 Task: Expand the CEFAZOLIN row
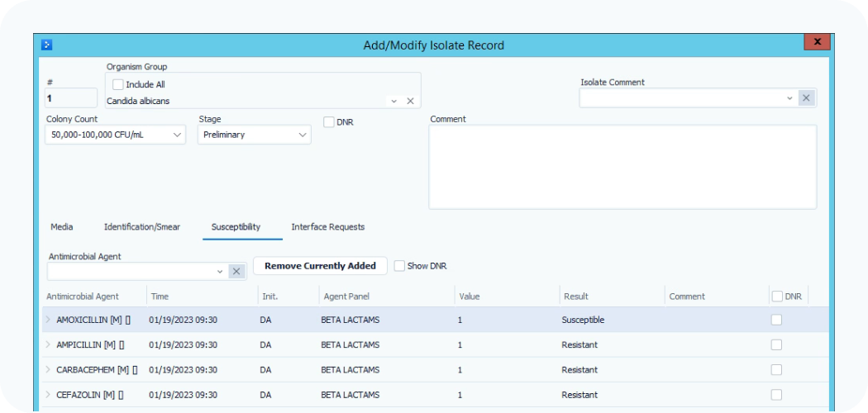click(48, 395)
